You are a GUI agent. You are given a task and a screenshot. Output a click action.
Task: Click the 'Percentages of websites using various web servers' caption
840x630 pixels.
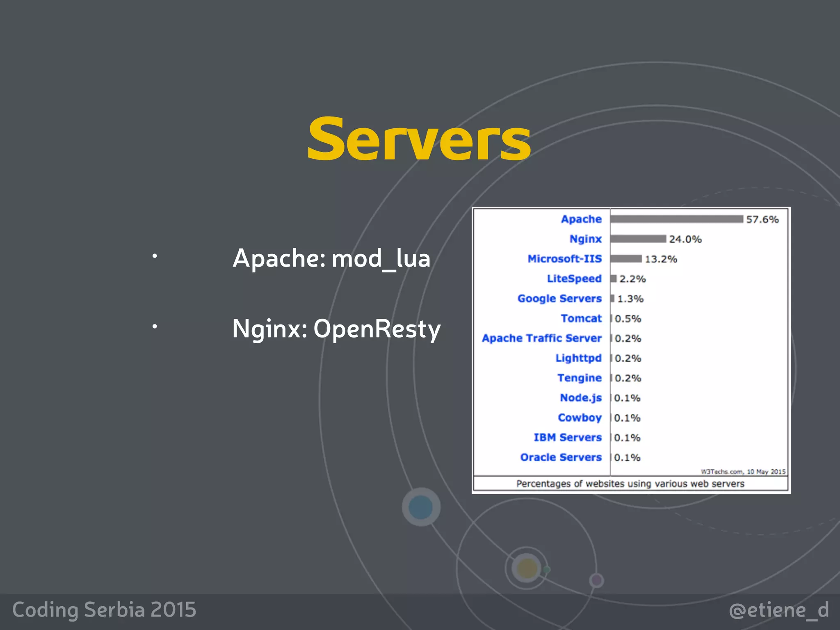click(630, 484)
